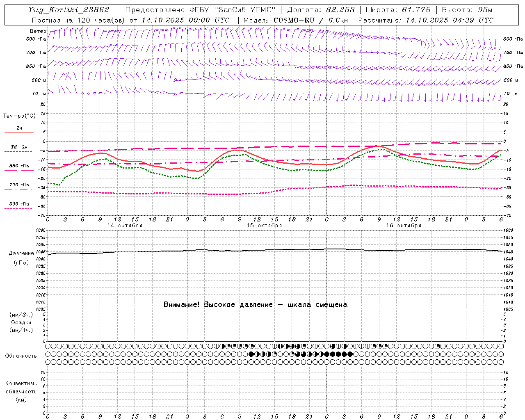Click the (мм/1ч.) precipitation unit label
This screenshot has width=525, height=420.
click(21, 330)
